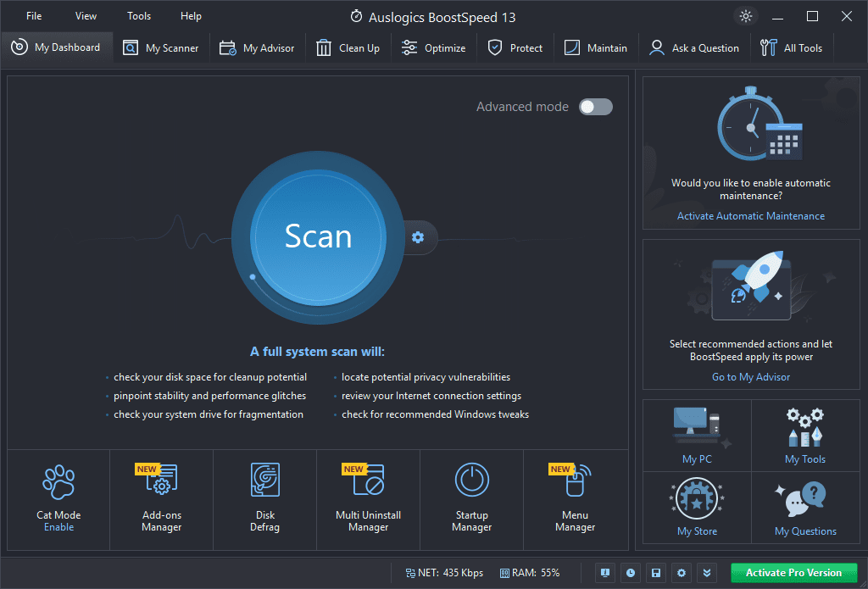Expand the double-chevron status bar arrow
The height and width of the screenshot is (589, 868).
(x=707, y=573)
